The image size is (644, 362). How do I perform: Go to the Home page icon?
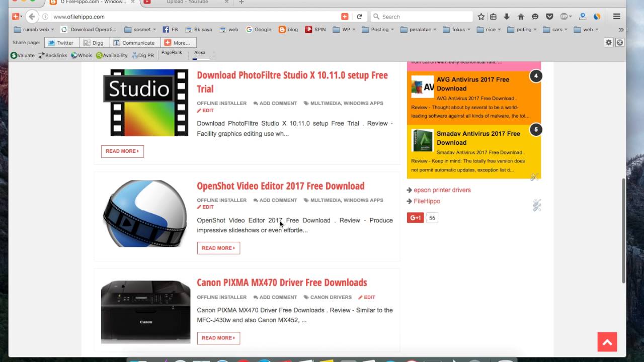tap(521, 17)
